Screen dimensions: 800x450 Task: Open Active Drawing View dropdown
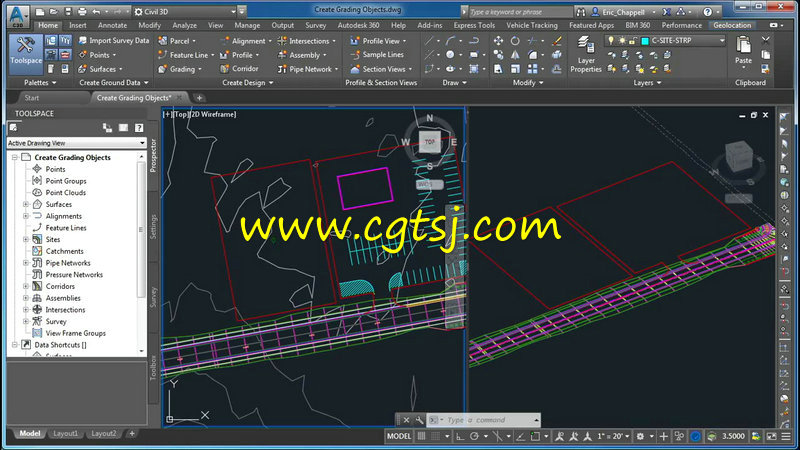pos(77,143)
